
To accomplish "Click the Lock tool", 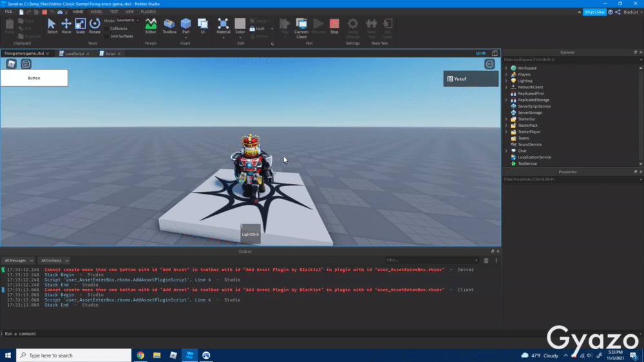I will pyautogui.click(x=257, y=29).
